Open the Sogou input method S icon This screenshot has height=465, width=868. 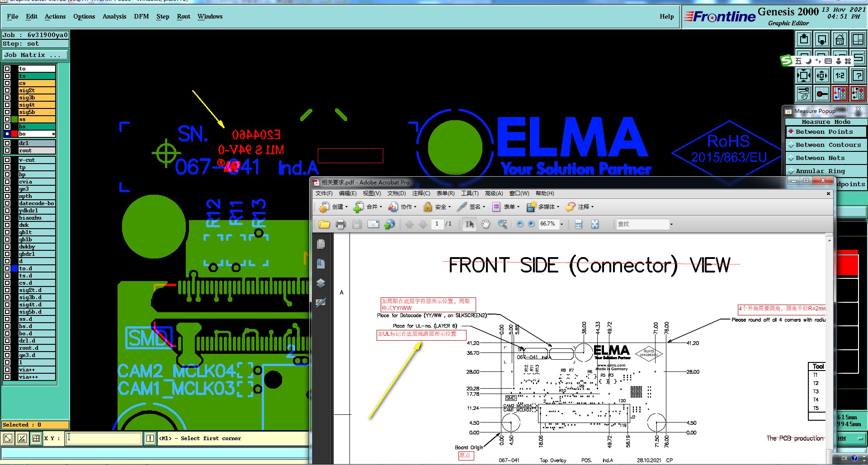[x=787, y=61]
